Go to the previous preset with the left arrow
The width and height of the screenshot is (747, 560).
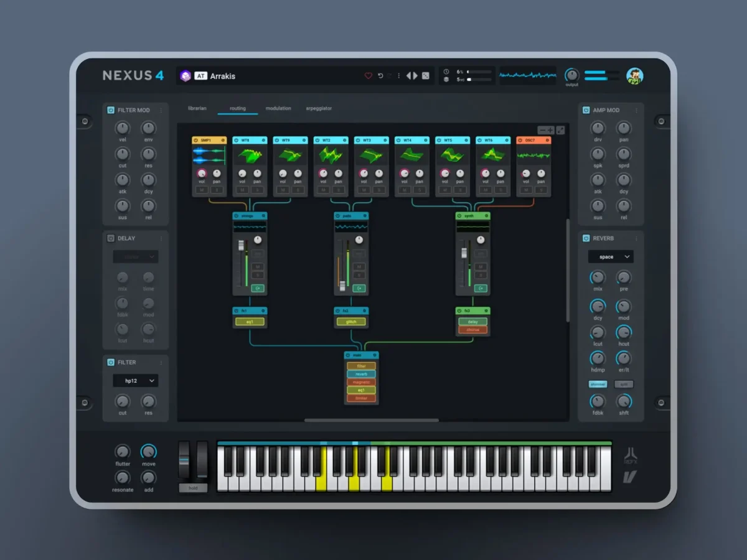[x=409, y=76]
